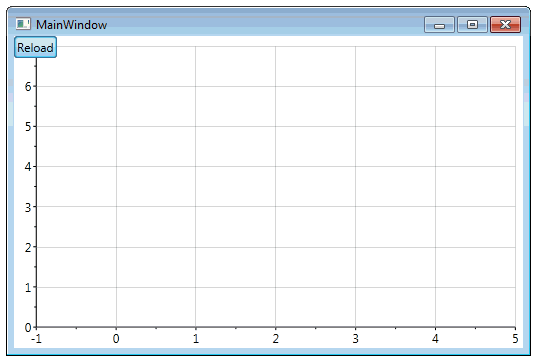536x360 pixels.
Task: Click the y-axis label 0
Action: coord(28,328)
